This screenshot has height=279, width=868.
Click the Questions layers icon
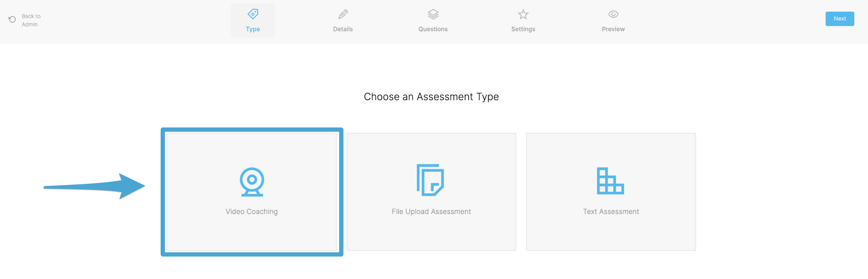pyautogui.click(x=433, y=14)
